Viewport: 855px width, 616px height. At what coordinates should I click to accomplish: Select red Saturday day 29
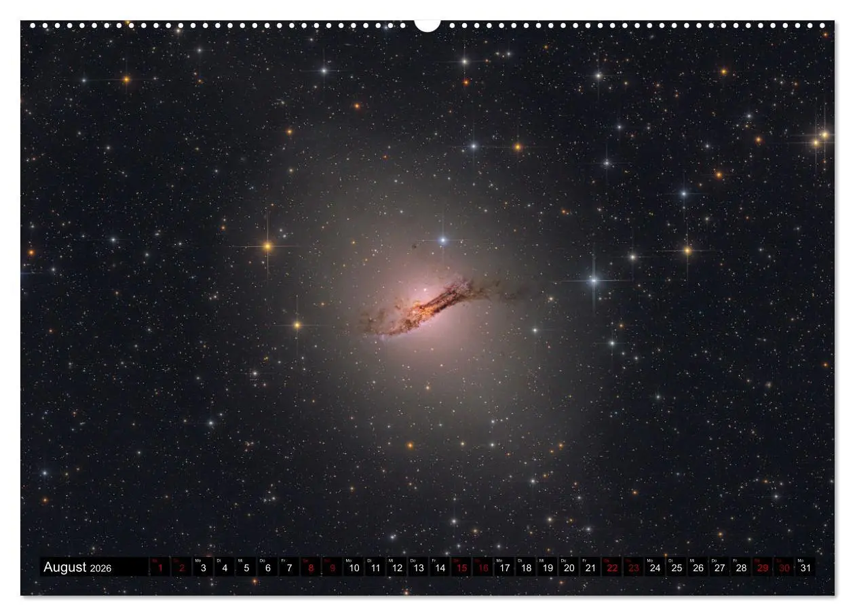pos(763,567)
